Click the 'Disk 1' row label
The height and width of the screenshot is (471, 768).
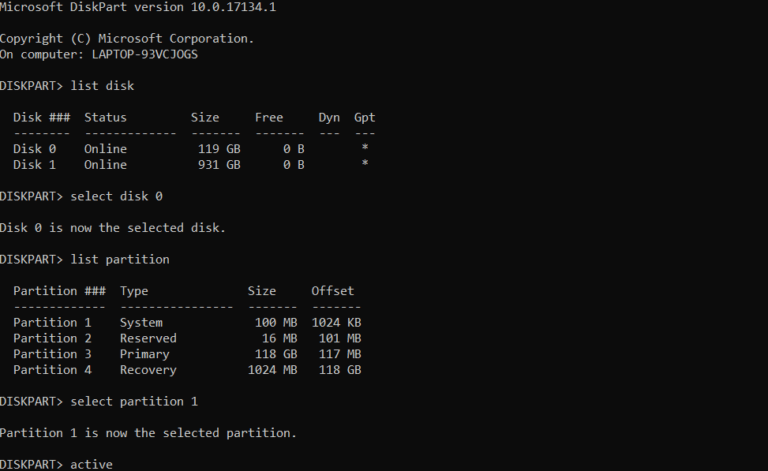click(35, 165)
